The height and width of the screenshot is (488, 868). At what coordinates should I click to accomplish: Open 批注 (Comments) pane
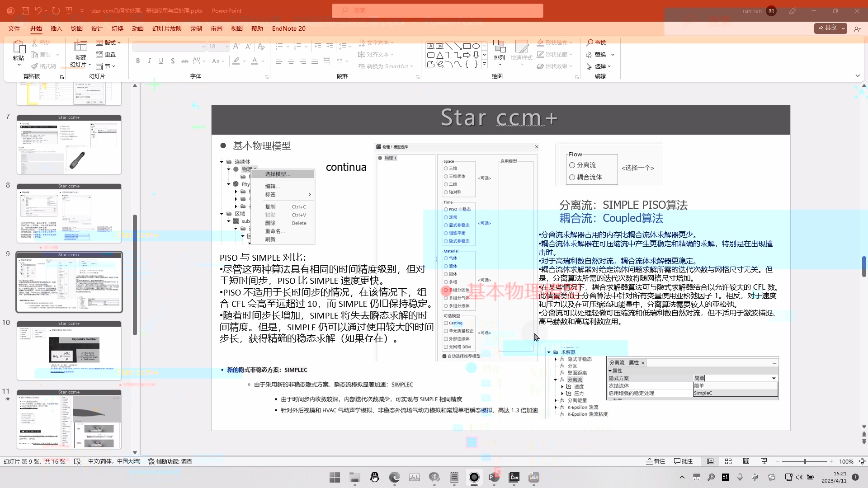683,461
